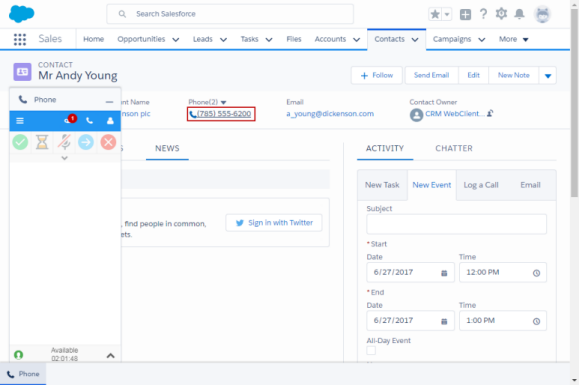Open the global actions plus icon

[465, 14]
